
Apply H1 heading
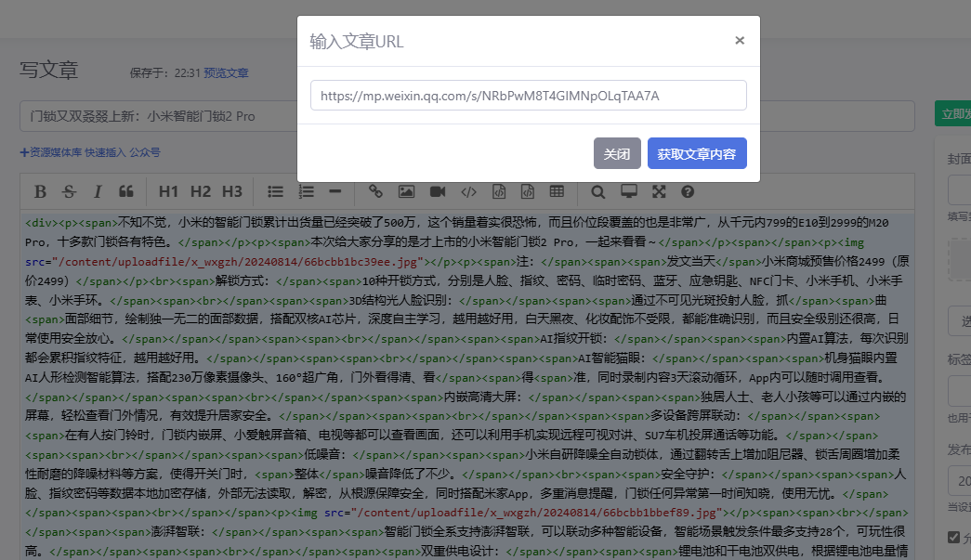(168, 192)
